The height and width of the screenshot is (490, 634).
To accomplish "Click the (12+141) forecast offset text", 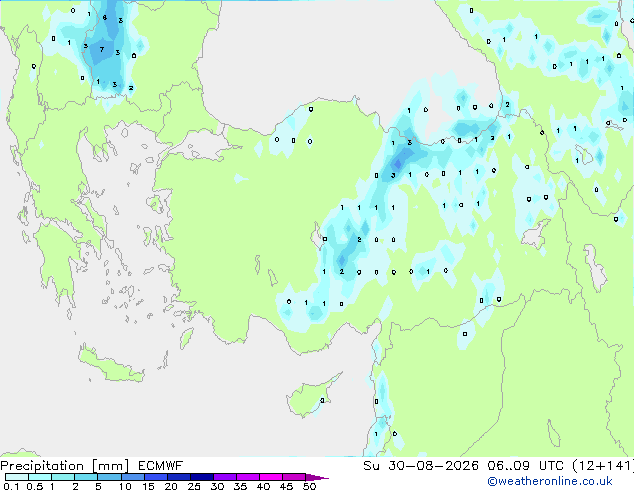I will [603, 466].
